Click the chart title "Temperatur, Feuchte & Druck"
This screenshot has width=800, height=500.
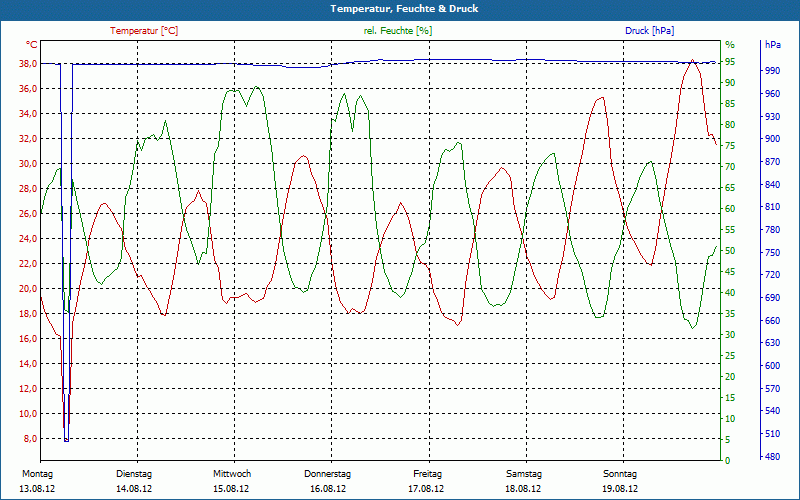pos(404,9)
